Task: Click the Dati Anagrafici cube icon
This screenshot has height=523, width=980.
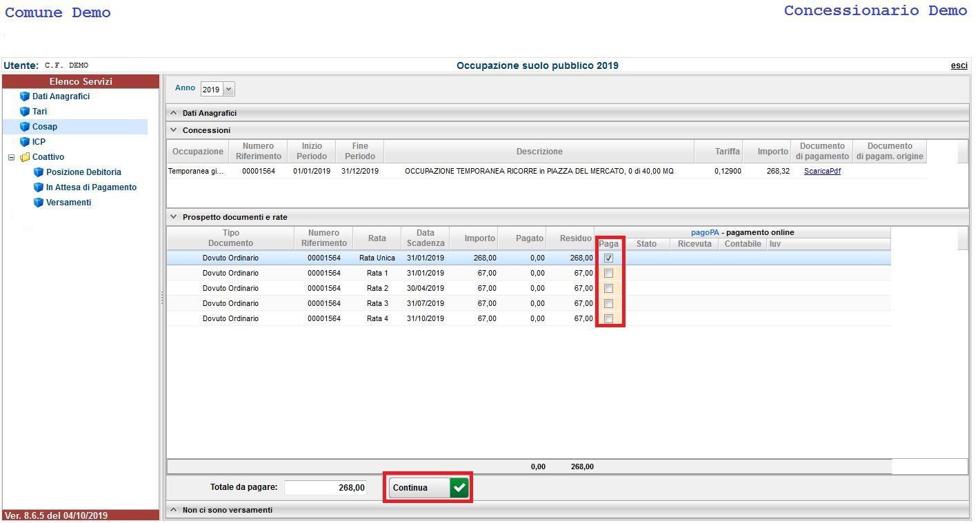Action: (25, 96)
